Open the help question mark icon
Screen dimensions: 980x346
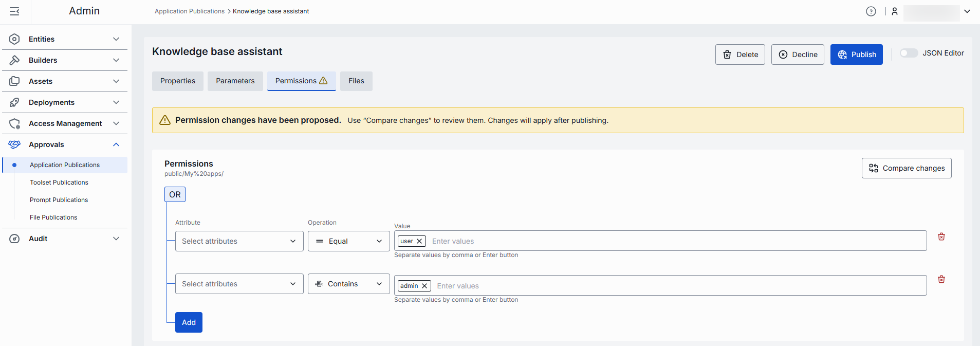871,11
